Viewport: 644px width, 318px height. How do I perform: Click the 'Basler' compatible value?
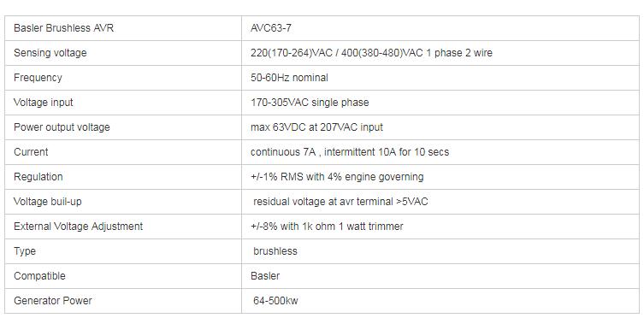tap(265, 276)
